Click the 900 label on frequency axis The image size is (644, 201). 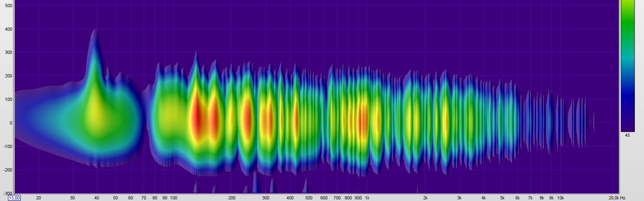(x=358, y=198)
